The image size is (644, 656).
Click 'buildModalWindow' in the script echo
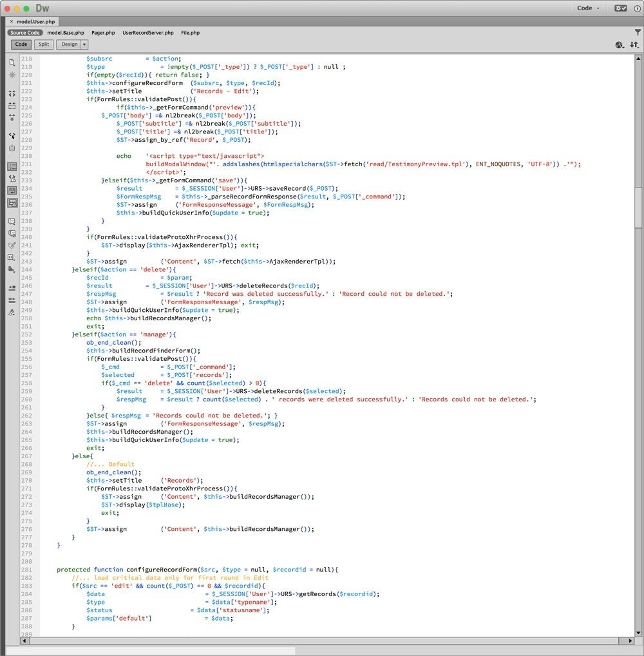(176, 164)
